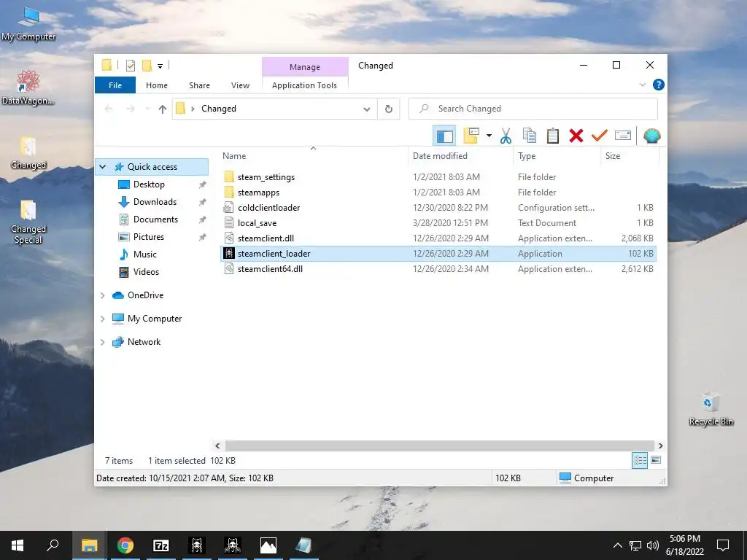
Task: Expand the OneDrive tree node
Action: [102, 295]
